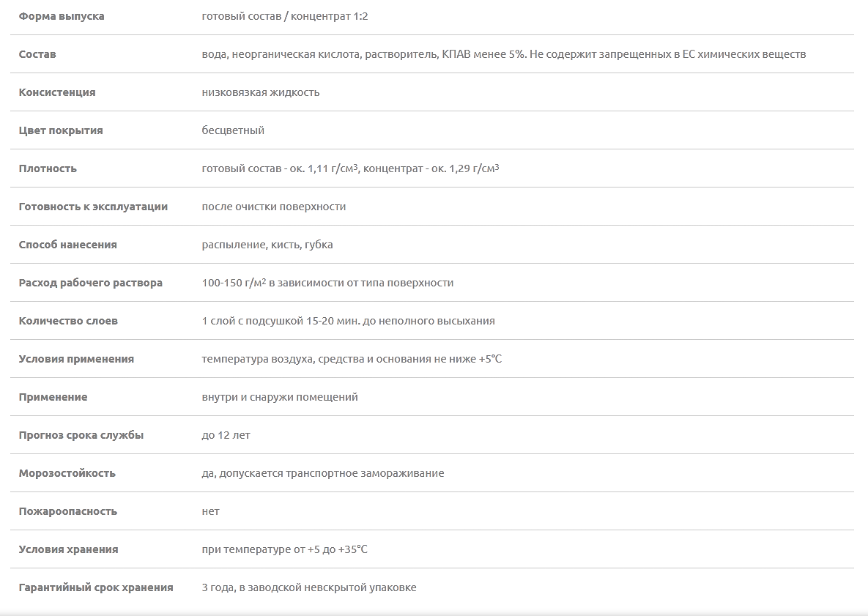This screenshot has height=616, width=868.
Task: Select the "до 12 лет" value
Action: tap(226, 435)
